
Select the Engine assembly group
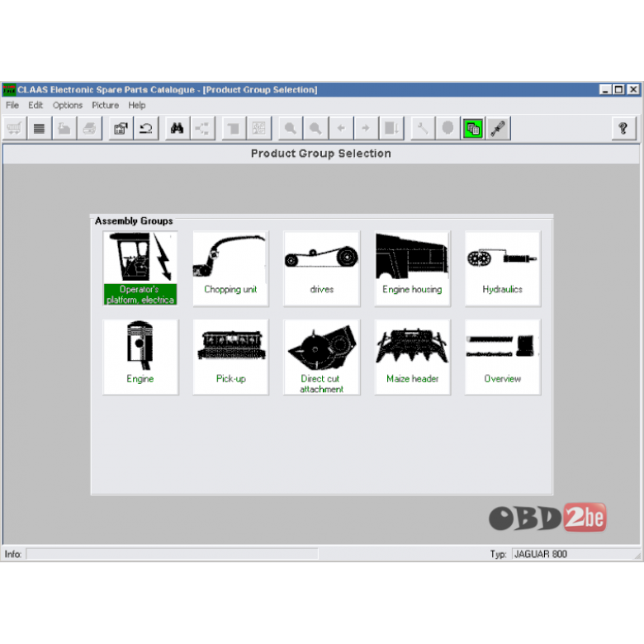click(x=140, y=358)
